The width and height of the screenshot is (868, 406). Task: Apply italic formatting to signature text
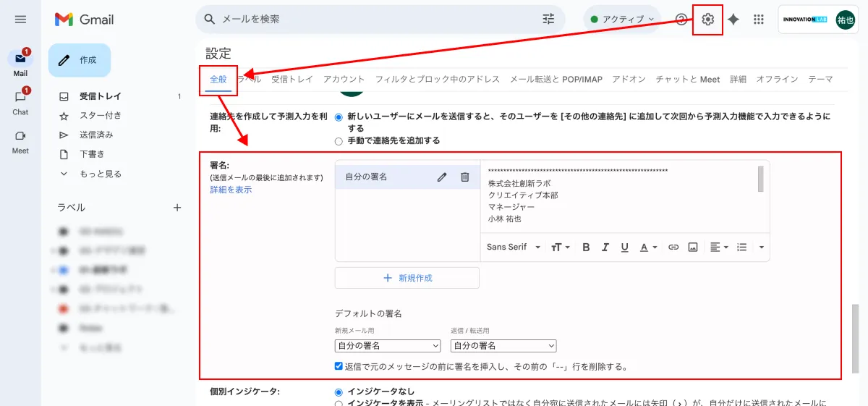pos(605,247)
